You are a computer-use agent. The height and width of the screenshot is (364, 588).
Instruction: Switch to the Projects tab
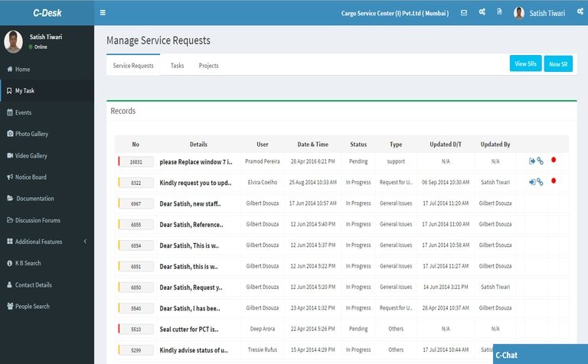tap(208, 66)
